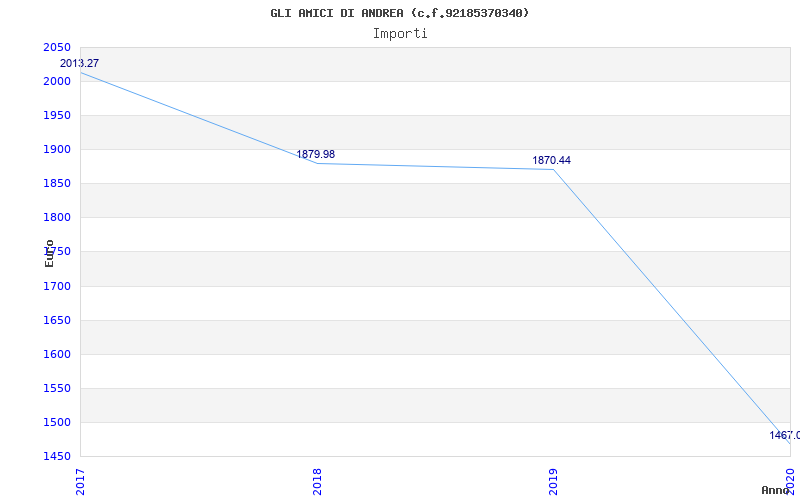Select the 1870.44 data label
Image resolution: width=800 pixels, height=500 pixels.
coord(552,161)
